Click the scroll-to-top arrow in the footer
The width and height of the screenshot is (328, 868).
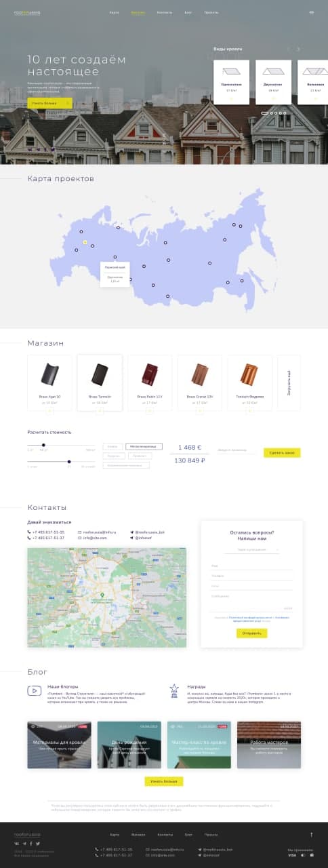tap(311, 835)
